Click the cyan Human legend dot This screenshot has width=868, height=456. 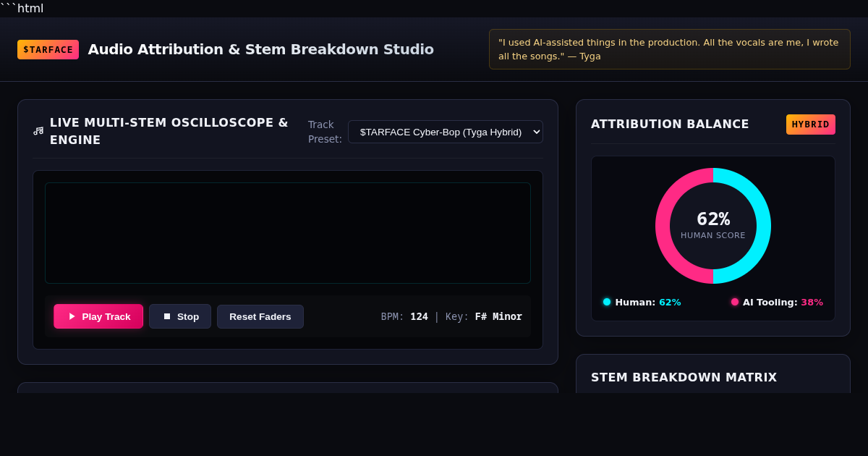tap(607, 302)
